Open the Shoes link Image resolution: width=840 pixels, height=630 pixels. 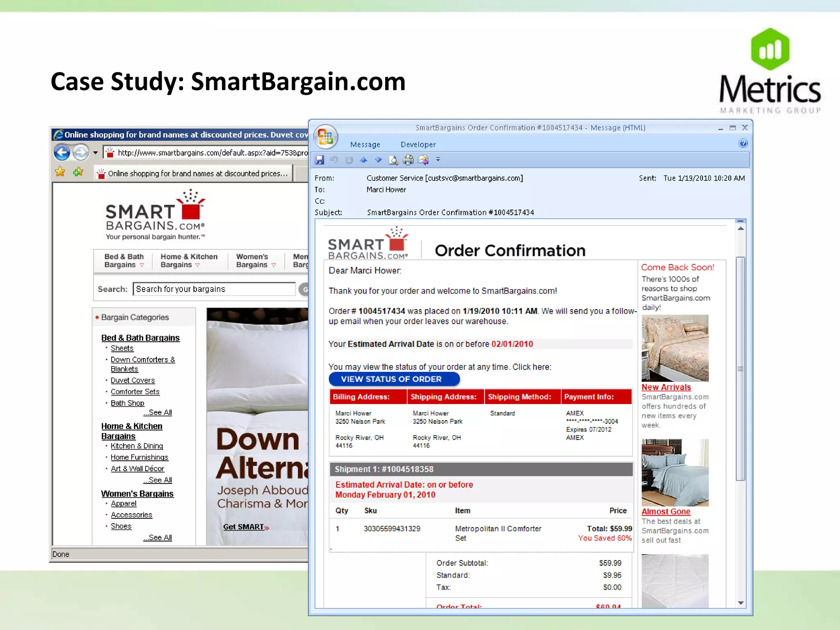(121, 526)
